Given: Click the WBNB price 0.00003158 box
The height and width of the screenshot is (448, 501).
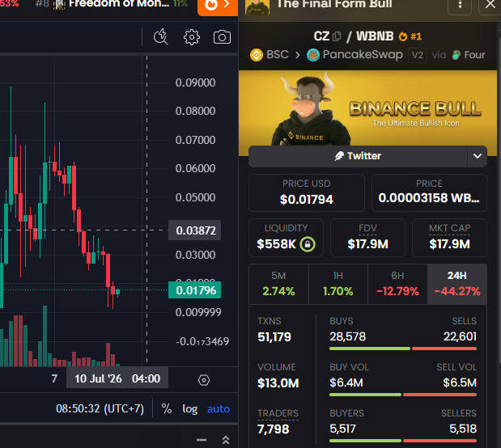Looking at the screenshot, I should coord(429,193).
